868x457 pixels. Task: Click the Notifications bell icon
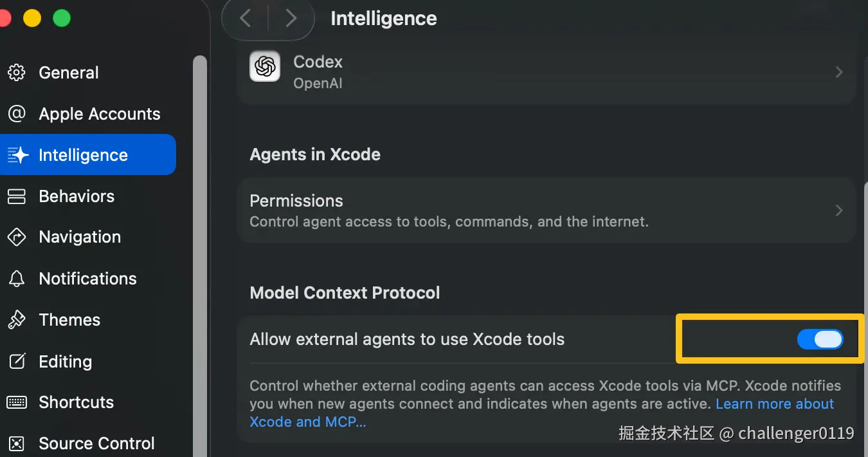tap(17, 279)
